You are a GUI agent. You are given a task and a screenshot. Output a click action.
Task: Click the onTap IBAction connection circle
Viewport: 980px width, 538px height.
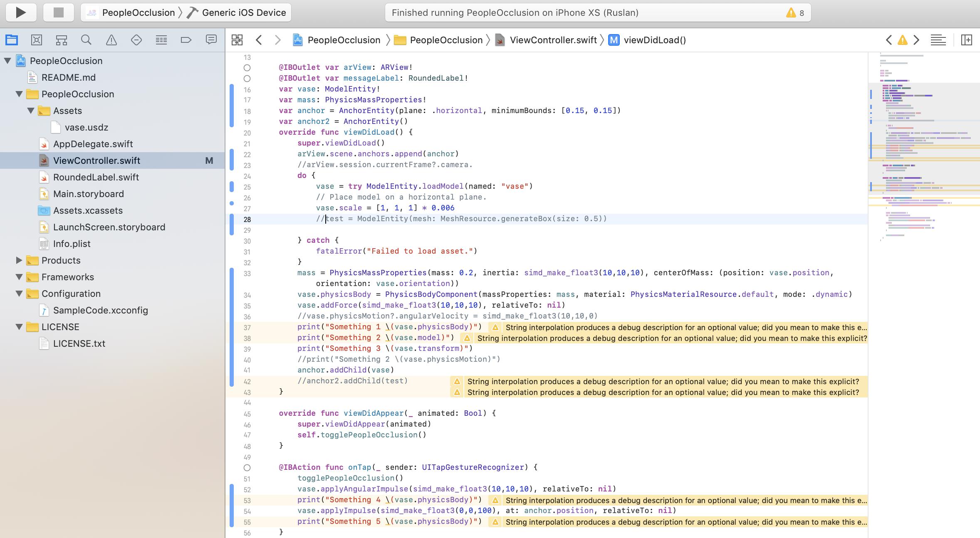(x=247, y=467)
